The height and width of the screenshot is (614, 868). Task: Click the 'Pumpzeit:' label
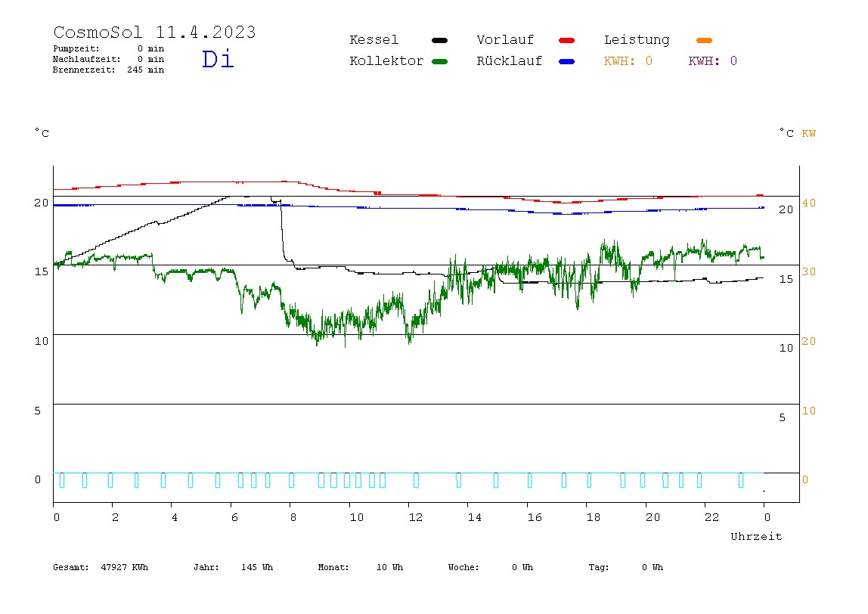pos(76,48)
